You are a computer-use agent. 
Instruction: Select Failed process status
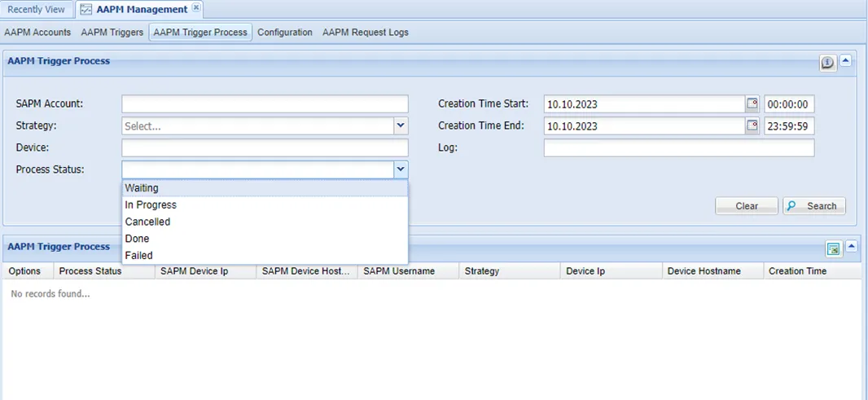pos(265,256)
